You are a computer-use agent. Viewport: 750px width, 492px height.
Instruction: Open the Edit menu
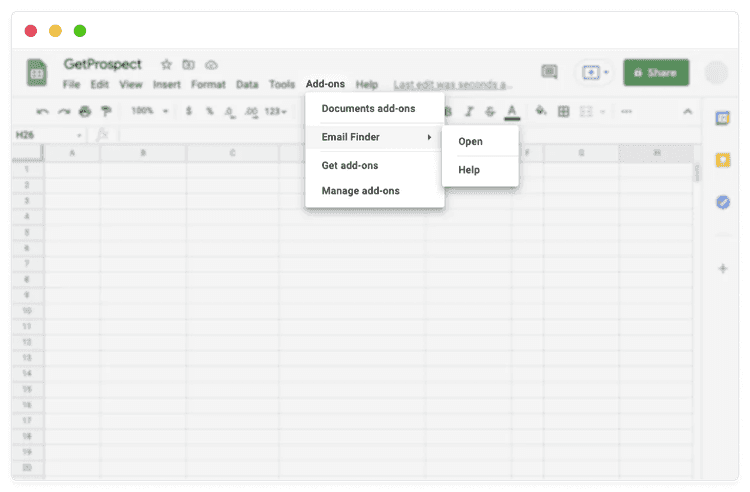(x=99, y=85)
